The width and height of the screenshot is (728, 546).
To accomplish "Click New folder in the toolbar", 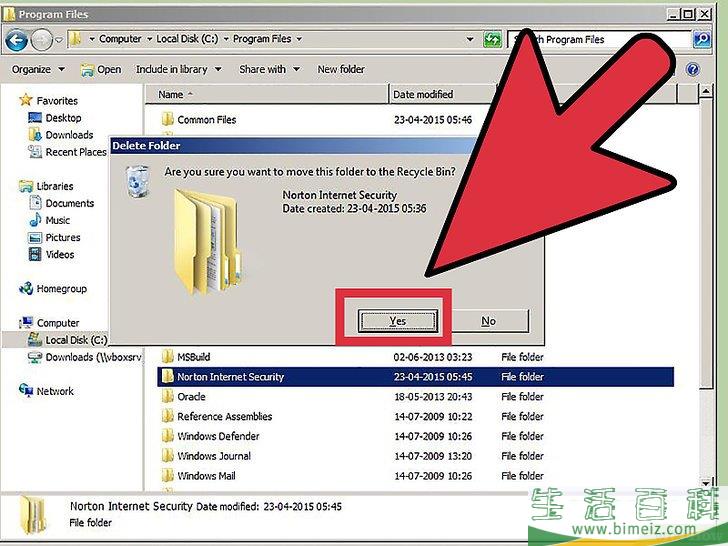I will 341,69.
